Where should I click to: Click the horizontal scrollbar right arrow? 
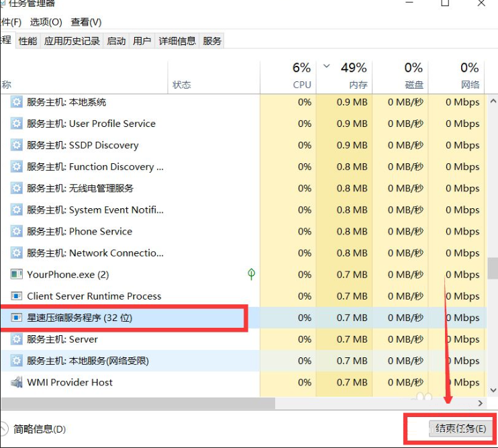[480, 403]
